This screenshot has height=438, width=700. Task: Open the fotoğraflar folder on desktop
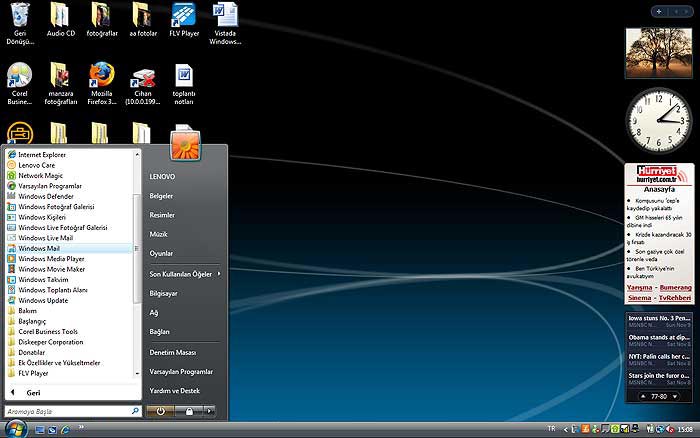[x=102, y=20]
